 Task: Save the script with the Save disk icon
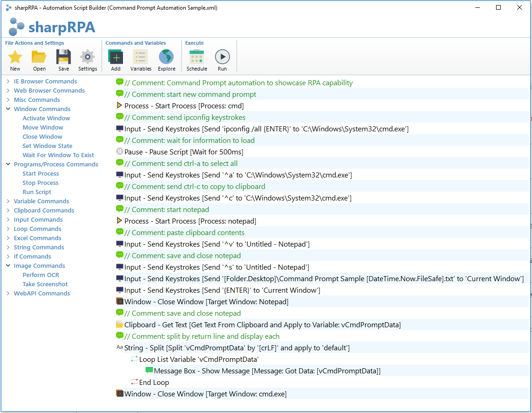64,57
